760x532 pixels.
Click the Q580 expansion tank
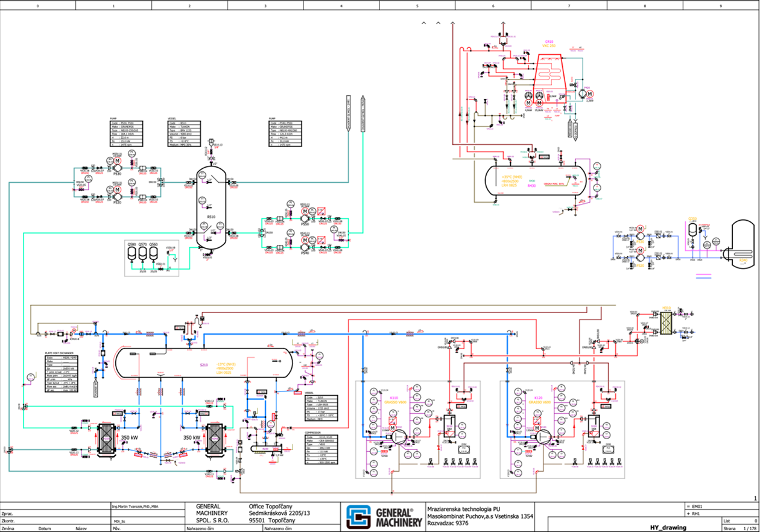131,255
